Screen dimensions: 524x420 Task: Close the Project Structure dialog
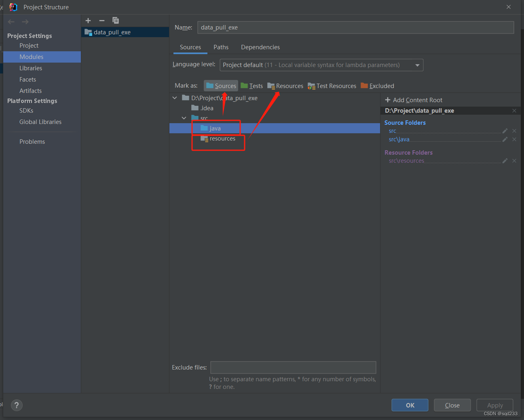click(x=509, y=7)
